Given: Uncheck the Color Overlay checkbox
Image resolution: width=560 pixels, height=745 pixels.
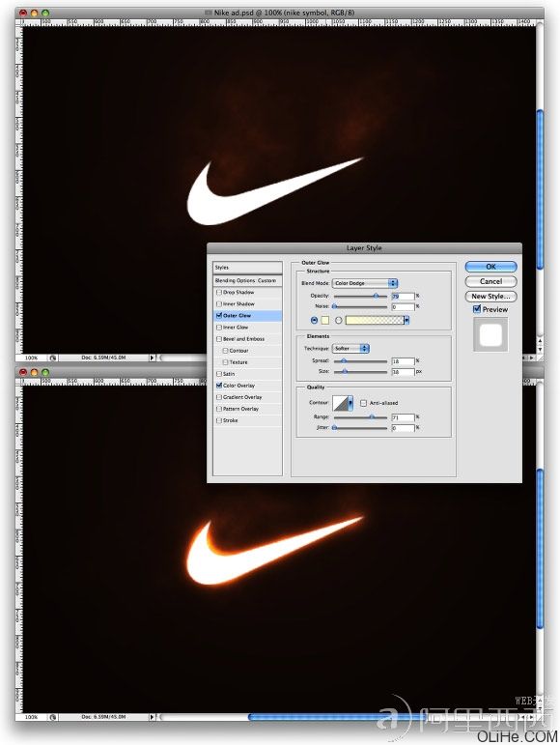Looking at the screenshot, I should click(x=219, y=386).
